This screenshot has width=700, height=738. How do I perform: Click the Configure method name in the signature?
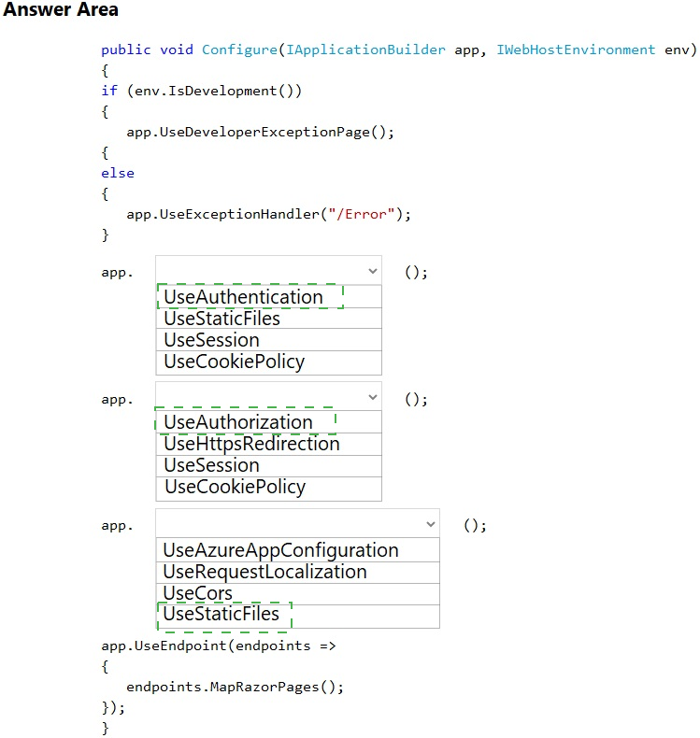click(238, 50)
